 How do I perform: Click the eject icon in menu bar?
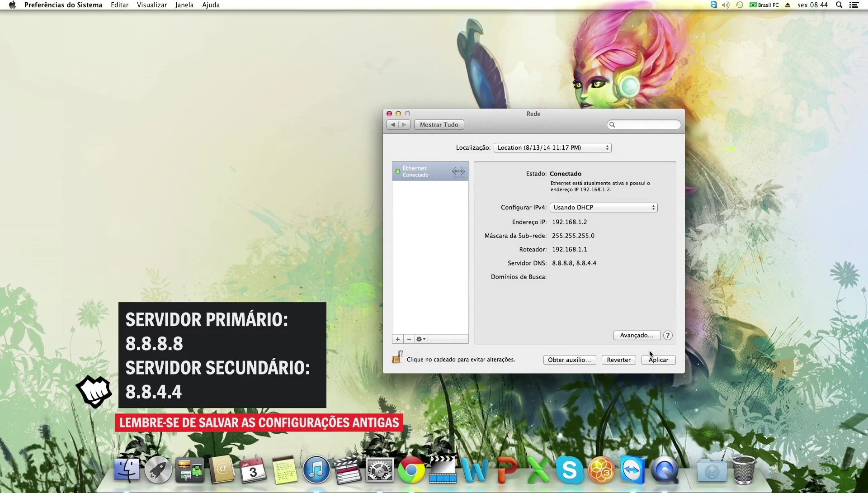788,5
